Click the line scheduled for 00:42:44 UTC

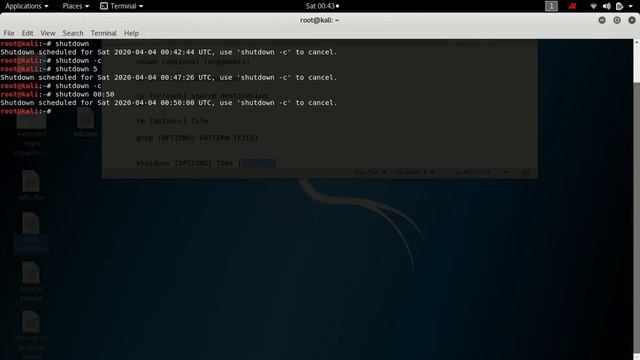(169, 52)
